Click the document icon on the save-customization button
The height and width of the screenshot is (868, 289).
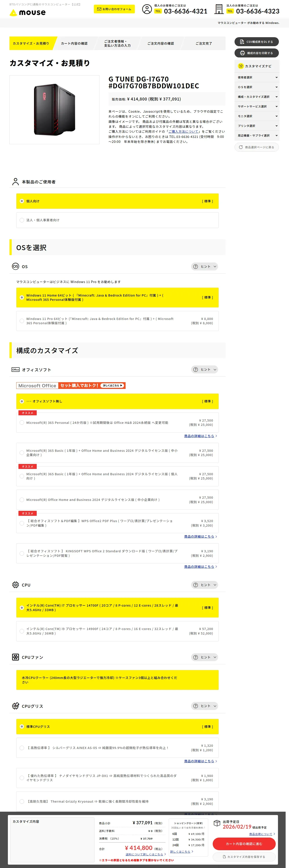click(x=224, y=857)
